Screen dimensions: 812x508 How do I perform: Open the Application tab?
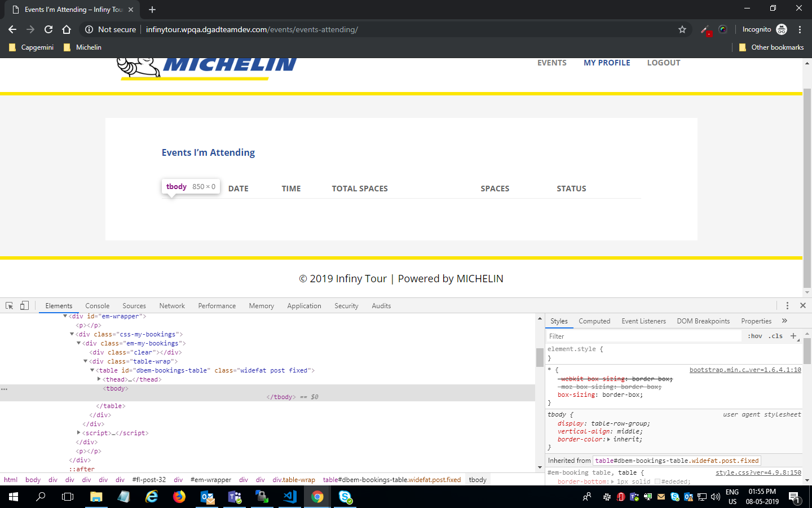[x=304, y=306]
